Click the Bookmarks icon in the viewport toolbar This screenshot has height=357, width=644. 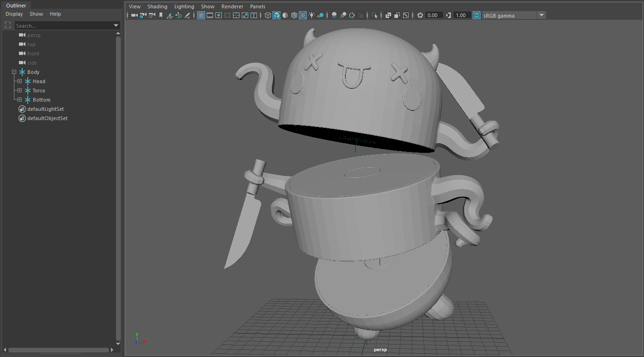[161, 15]
